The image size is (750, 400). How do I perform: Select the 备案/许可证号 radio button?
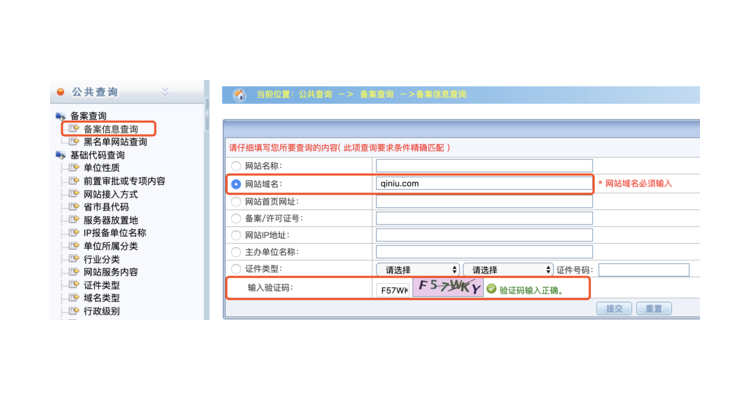click(236, 218)
